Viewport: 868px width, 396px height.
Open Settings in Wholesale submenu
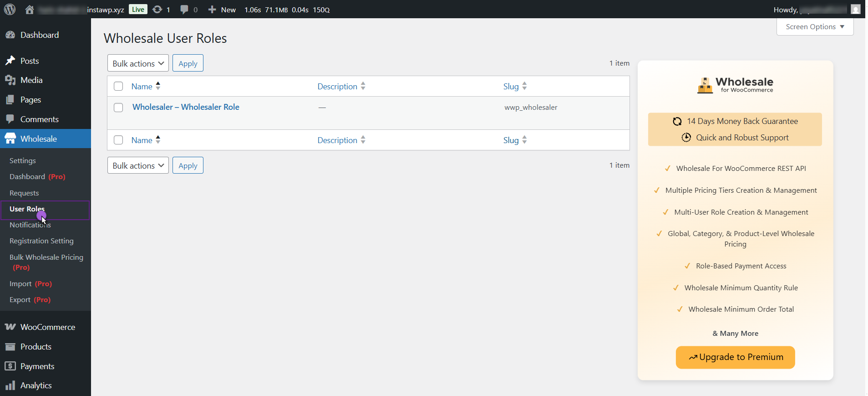pyautogui.click(x=23, y=161)
